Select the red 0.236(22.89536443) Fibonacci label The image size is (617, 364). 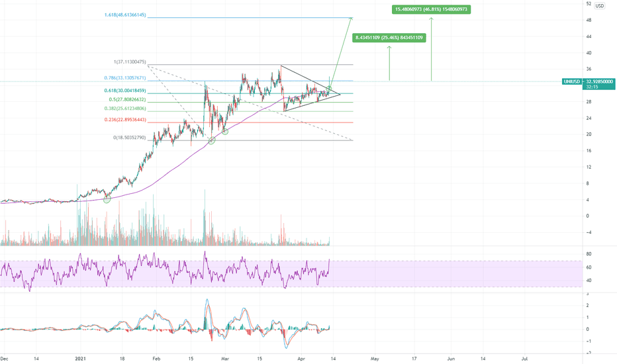[125, 120]
